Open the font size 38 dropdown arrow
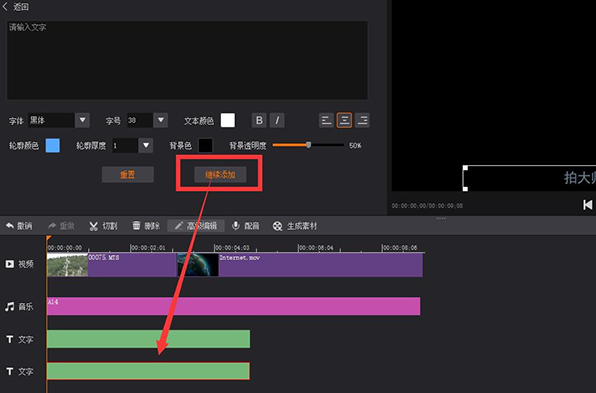Viewport: 596px width, 393px height. [x=160, y=120]
